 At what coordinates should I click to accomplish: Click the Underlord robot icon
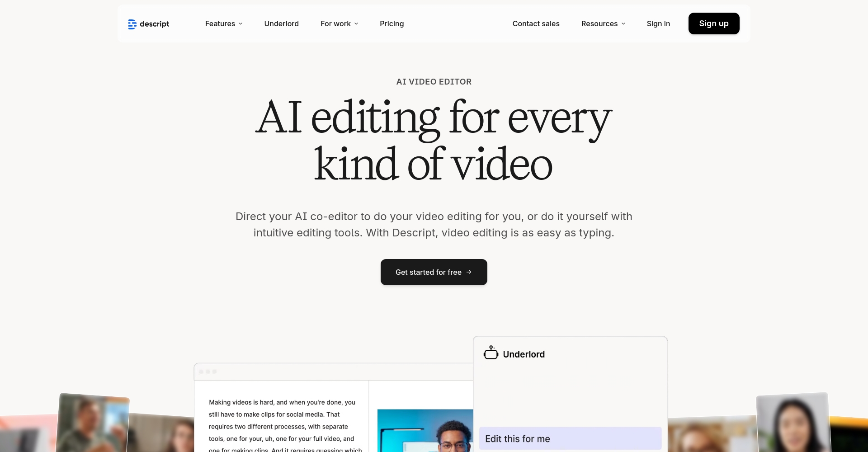pyautogui.click(x=491, y=353)
